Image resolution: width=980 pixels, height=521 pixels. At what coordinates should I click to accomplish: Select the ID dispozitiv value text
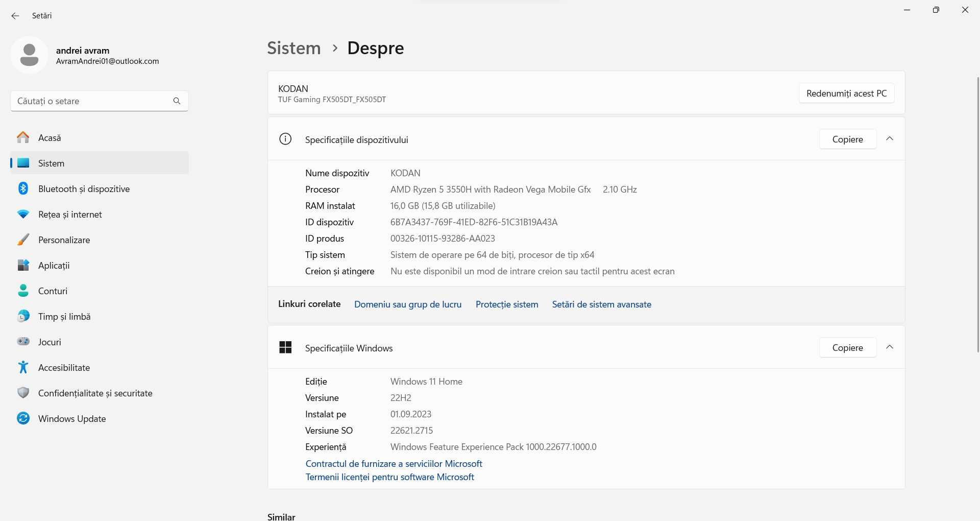474,222
